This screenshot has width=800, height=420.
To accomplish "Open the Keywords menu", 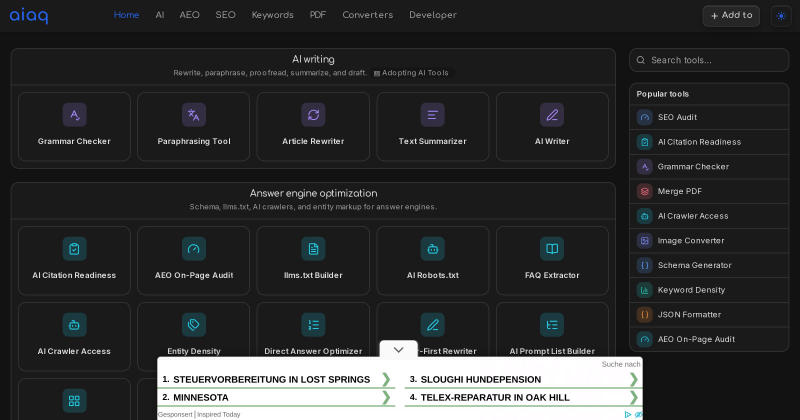I will [272, 15].
